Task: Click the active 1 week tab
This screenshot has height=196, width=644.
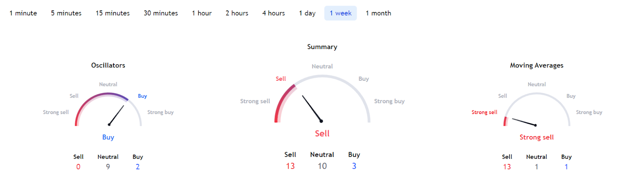Action: pyautogui.click(x=341, y=13)
